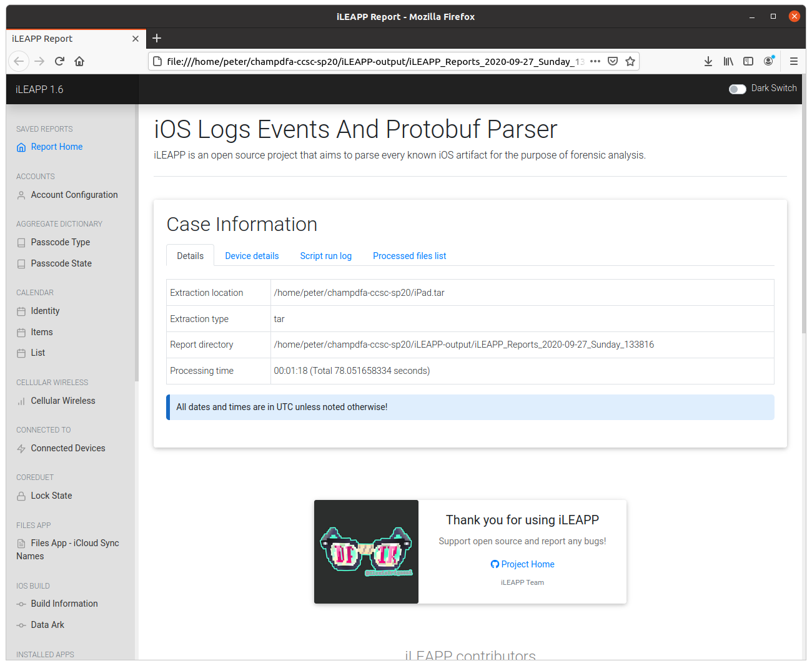This screenshot has height=666, width=812.
Task: Reload the page with the refresh icon
Action: pyautogui.click(x=59, y=61)
